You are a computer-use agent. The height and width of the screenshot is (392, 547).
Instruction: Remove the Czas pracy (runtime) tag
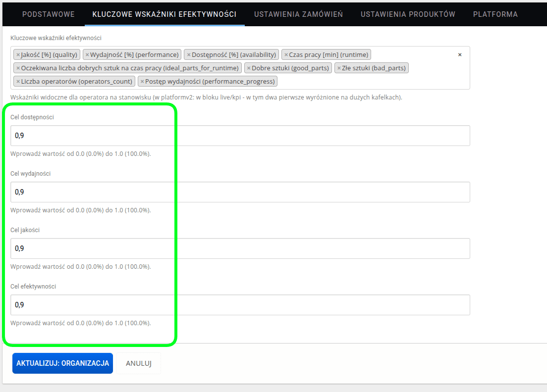tap(286, 55)
